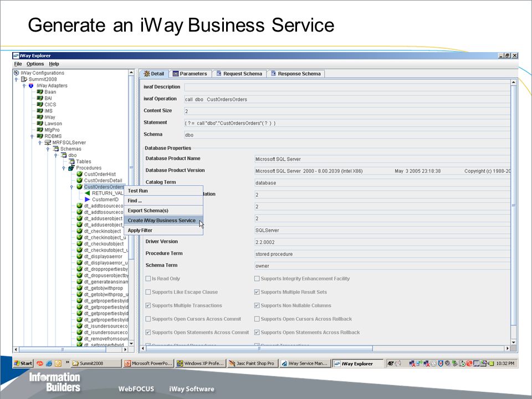Switch to the Response Schema tab
The image size is (532, 399).
tap(296, 74)
